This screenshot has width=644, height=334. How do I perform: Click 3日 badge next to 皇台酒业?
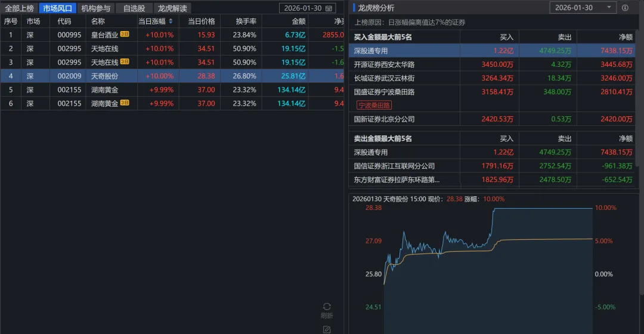tap(125, 35)
